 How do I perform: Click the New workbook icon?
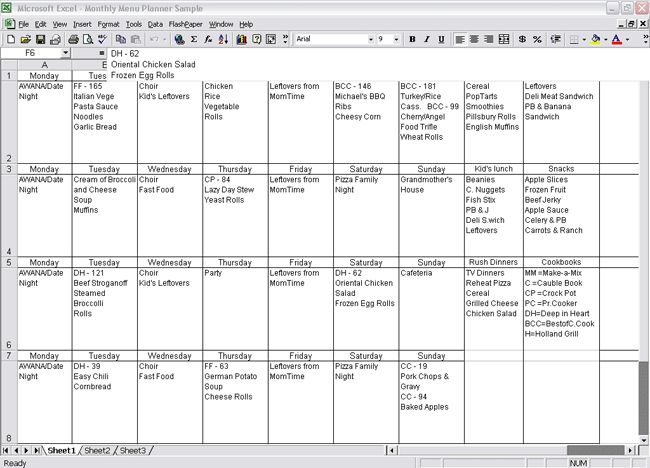[11, 39]
